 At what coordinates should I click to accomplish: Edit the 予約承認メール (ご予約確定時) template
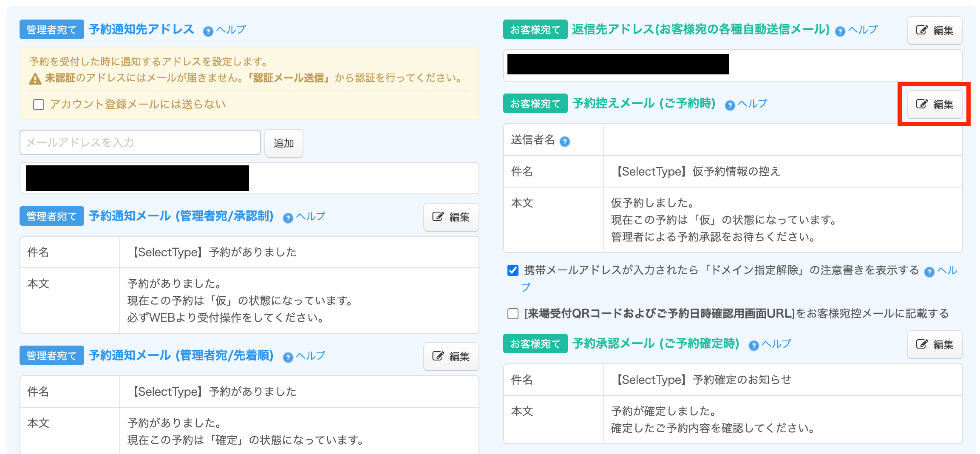coord(935,345)
